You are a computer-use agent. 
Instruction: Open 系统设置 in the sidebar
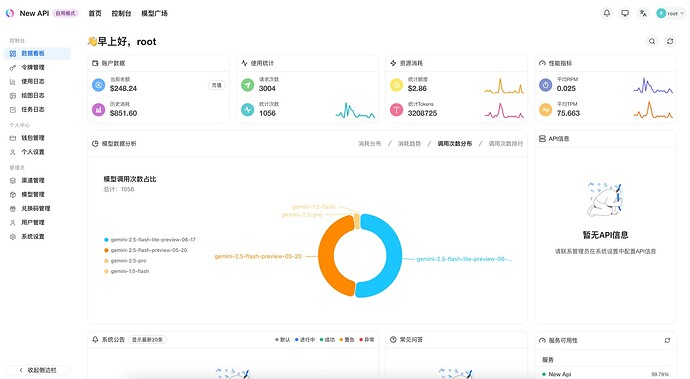37,237
